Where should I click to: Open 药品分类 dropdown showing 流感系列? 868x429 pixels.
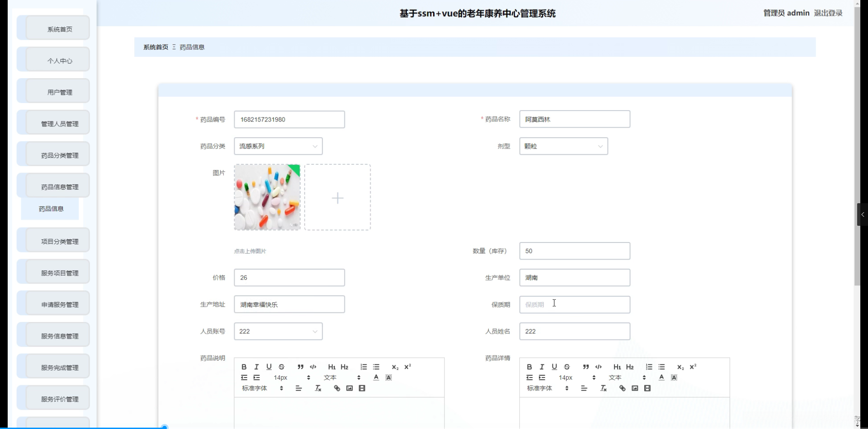(278, 146)
